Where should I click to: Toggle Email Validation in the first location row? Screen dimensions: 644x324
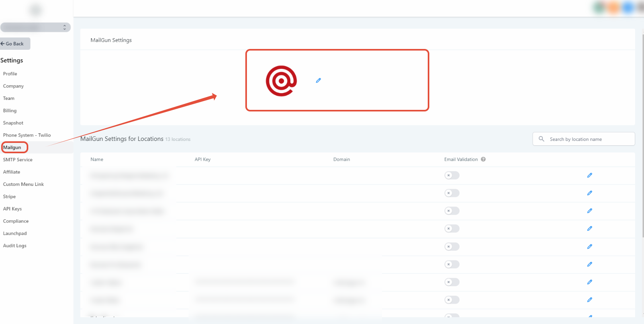click(x=452, y=175)
